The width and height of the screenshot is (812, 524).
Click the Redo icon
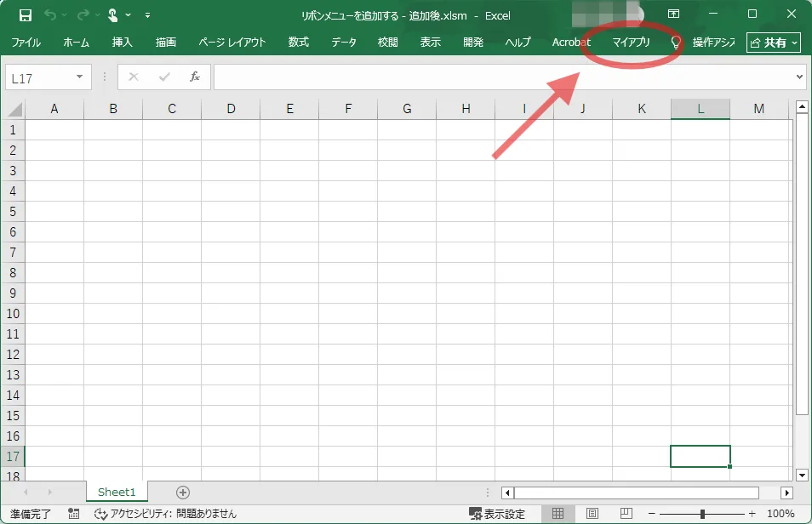coord(83,15)
